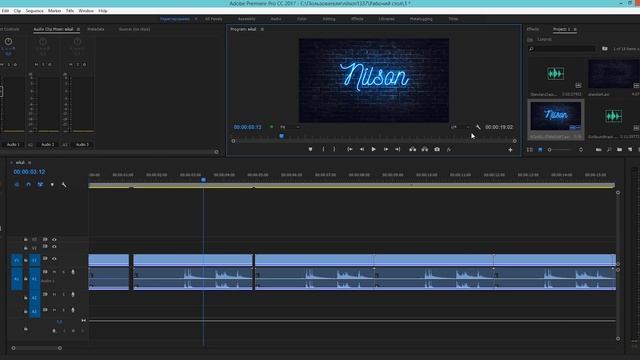The image size is (640, 360).
Task: Select dark brick wall thumbnail
Action: [614, 74]
